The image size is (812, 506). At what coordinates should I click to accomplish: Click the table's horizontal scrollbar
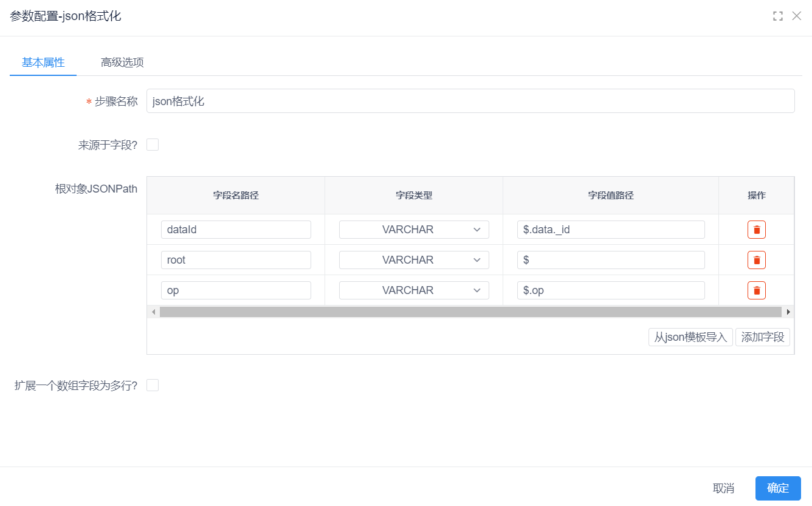tap(470, 312)
